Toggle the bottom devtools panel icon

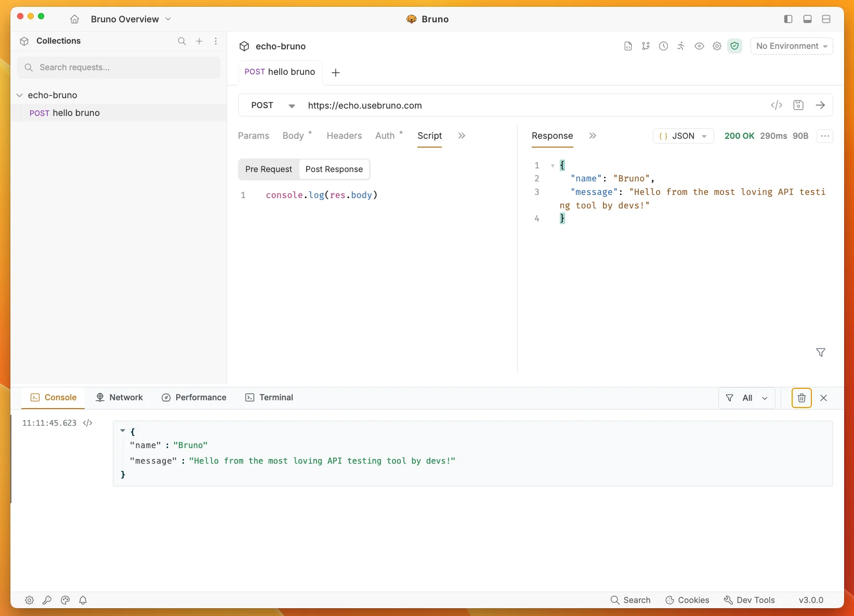tap(807, 19)
